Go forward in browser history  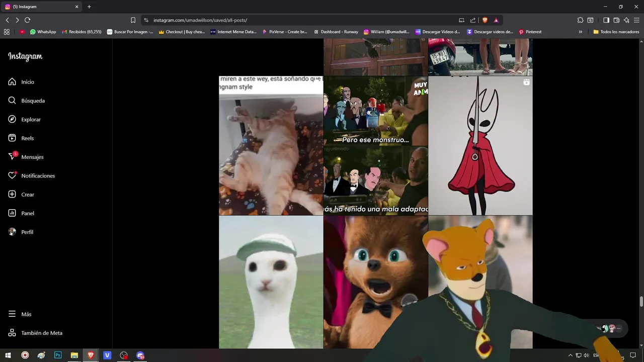coord(17,20)
